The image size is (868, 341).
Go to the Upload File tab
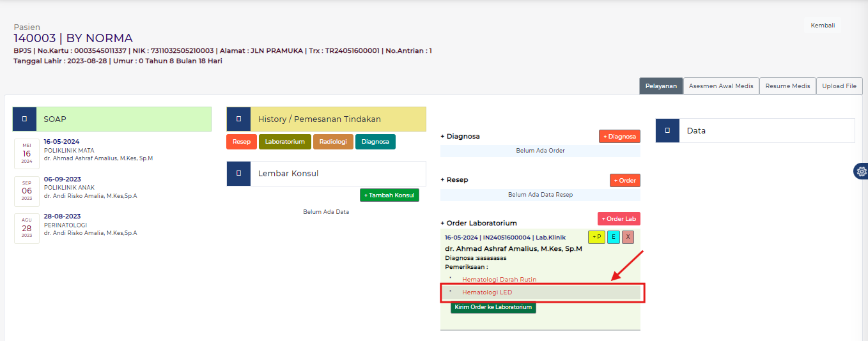(x=839, y=86)
